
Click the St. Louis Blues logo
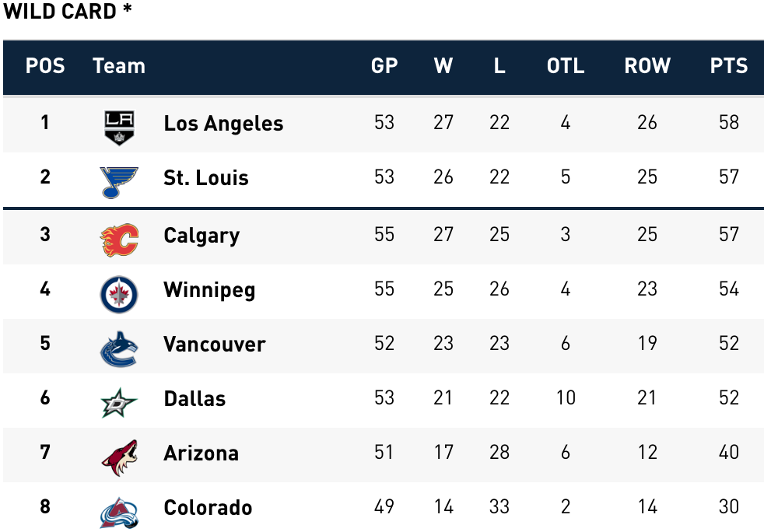click(x=119, y=183)
